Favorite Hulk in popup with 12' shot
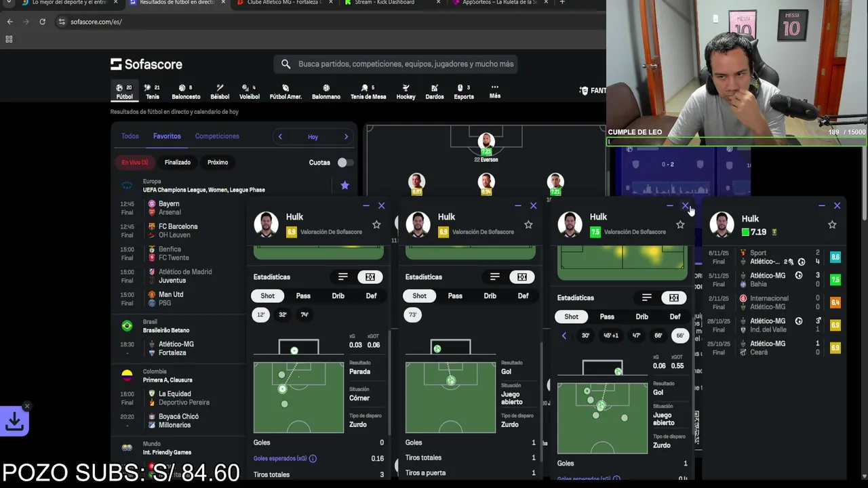Image resolution: width=868 pixels, height=488 pixels. point(376,224)
